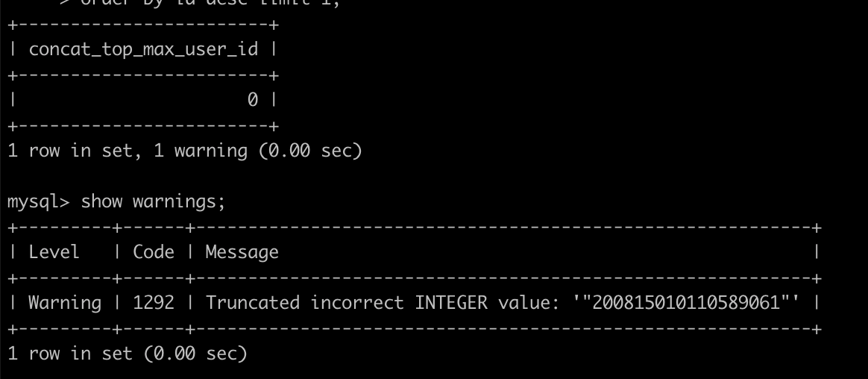The image size is (868, 379).
Task: Click the final '1 row in set (0.00 sec)' line
Action: (128, 354)
